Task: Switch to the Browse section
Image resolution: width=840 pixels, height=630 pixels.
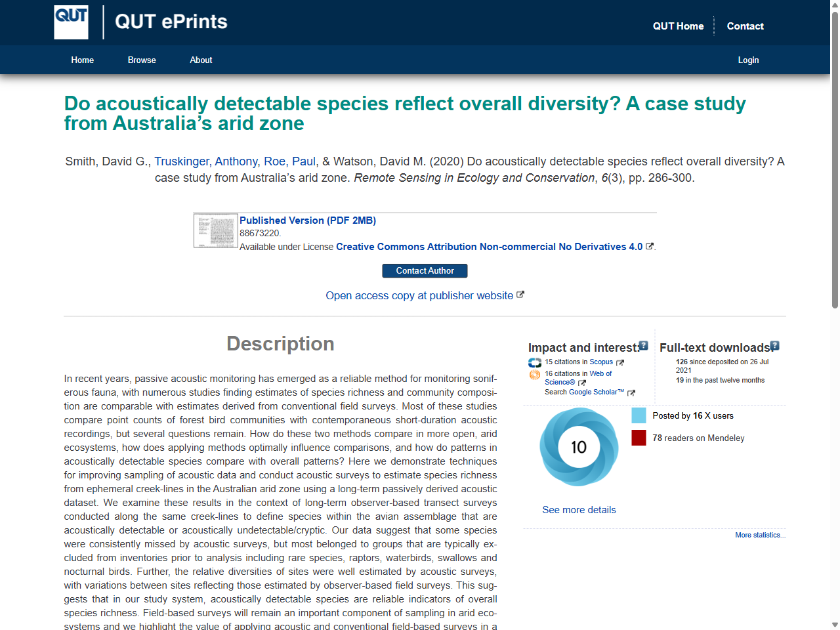Action: pyautogui.click(x=142, y=60)
